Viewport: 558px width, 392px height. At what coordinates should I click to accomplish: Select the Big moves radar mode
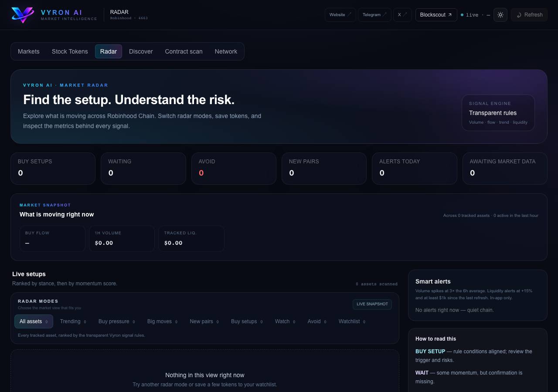point(162,321)
